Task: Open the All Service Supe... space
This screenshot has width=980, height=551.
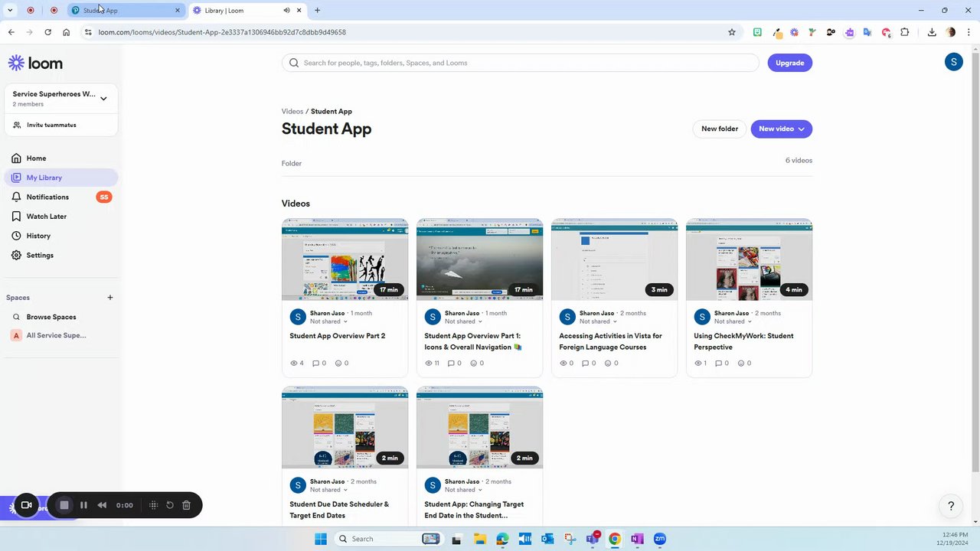Action: pyautogui.click(x=56, y=335)
